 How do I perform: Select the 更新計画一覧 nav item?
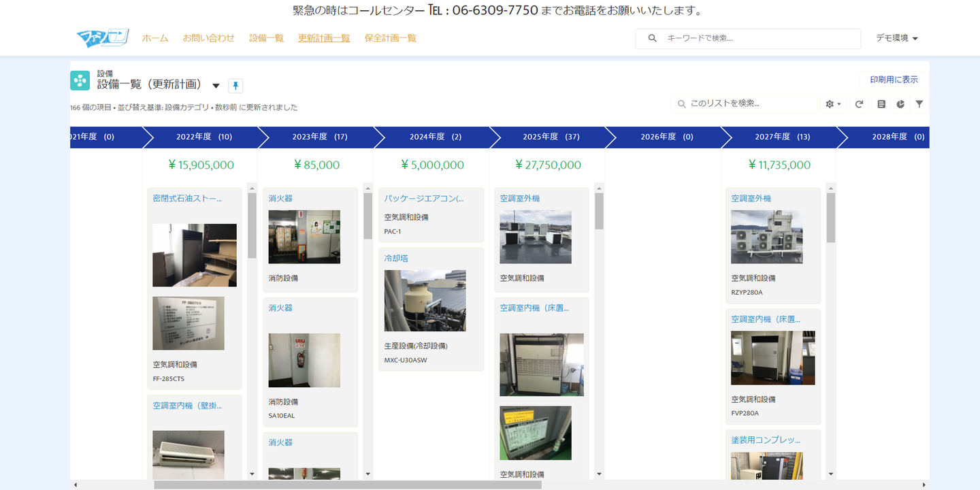(324, 38)
